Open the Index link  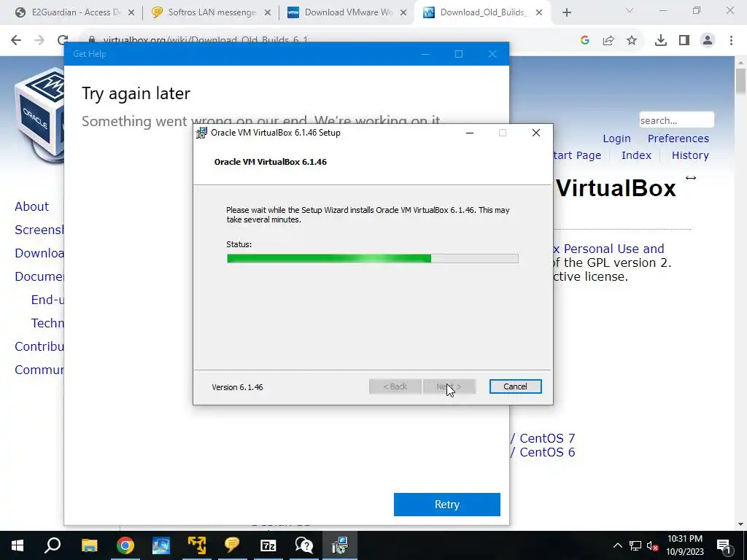point(636,155)
